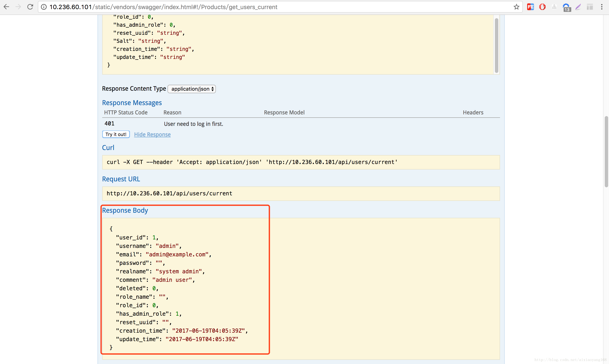
Task: Click the "update_time": "string" schema line
Action: tap(149, 57)
